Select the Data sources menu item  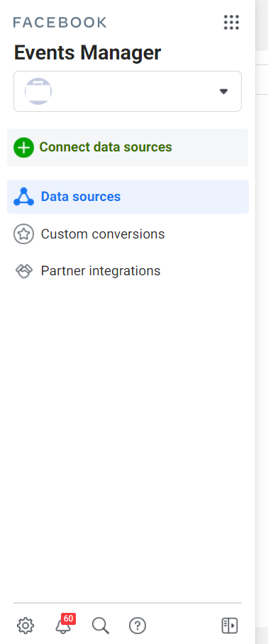[128, 197]
